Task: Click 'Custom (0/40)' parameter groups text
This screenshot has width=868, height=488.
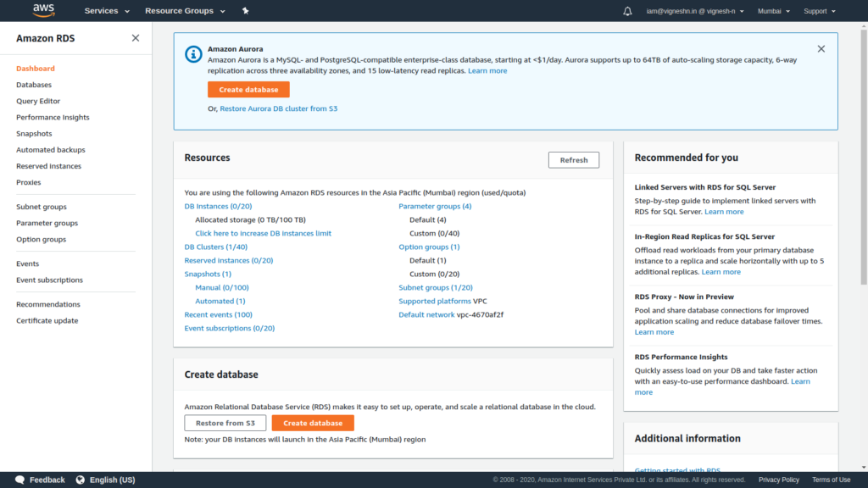Action: (435, 234)
